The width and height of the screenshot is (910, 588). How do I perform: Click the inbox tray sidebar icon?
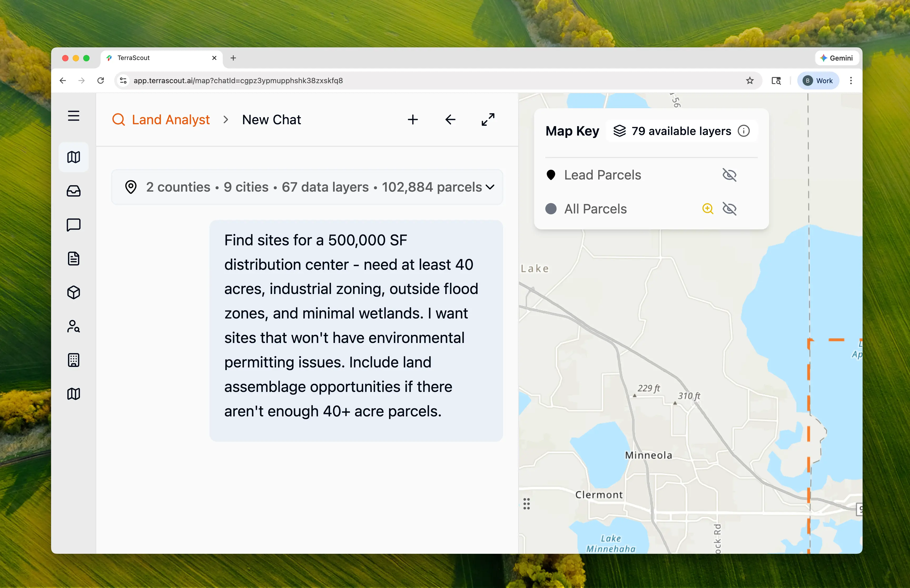[x=74, y=191]
